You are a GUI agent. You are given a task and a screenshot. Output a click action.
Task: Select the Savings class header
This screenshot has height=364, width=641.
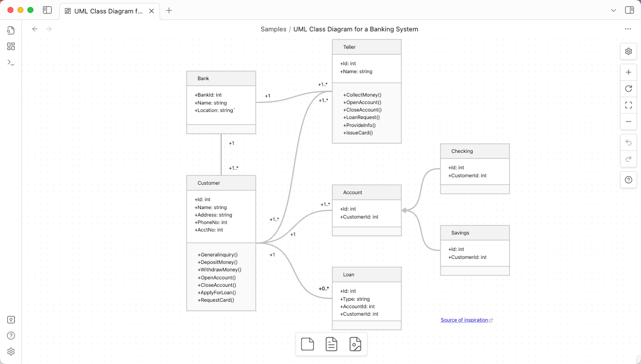(x=475, y=233)
